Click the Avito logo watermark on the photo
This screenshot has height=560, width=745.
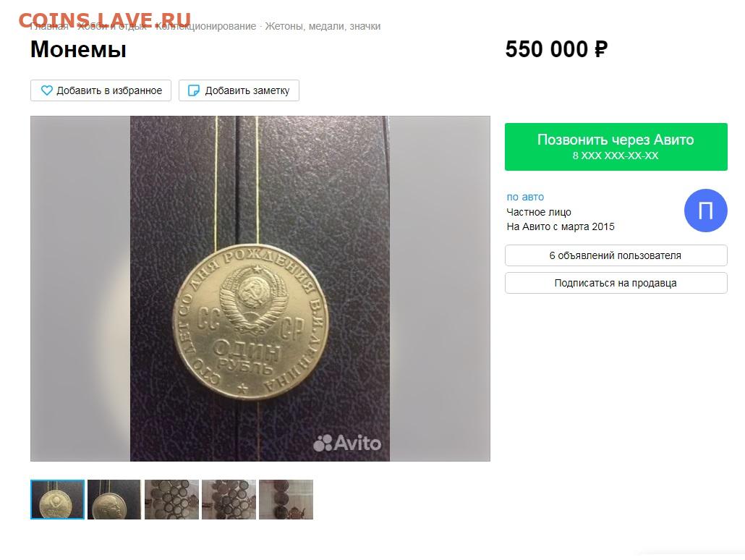coord(347,443)
